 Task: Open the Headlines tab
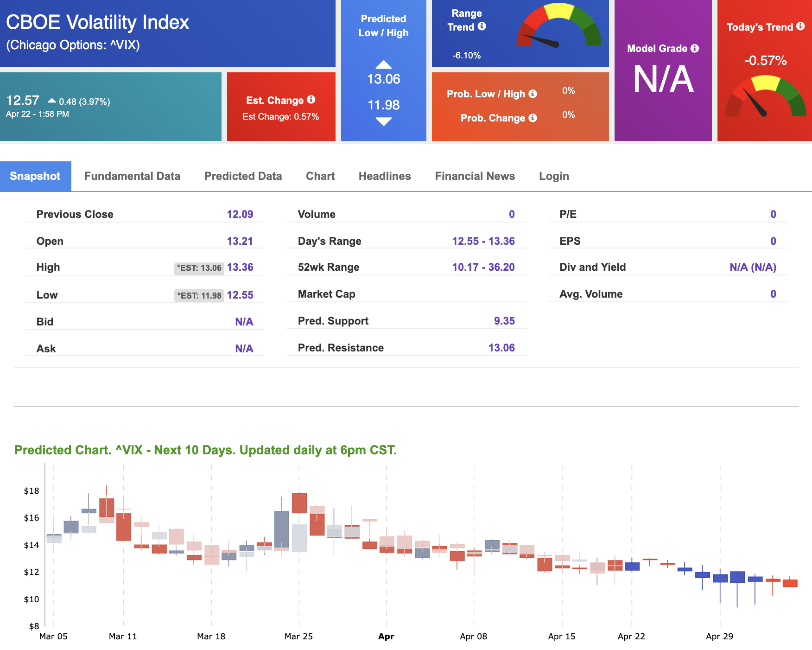click(x=385, y=176)
